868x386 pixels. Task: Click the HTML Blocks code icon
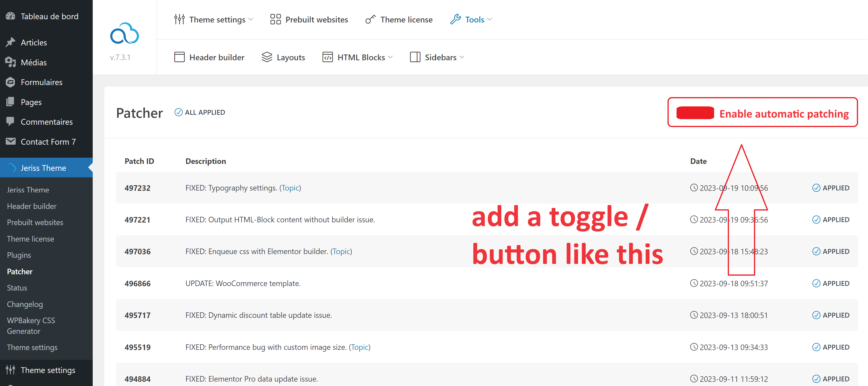coord(327,57)
